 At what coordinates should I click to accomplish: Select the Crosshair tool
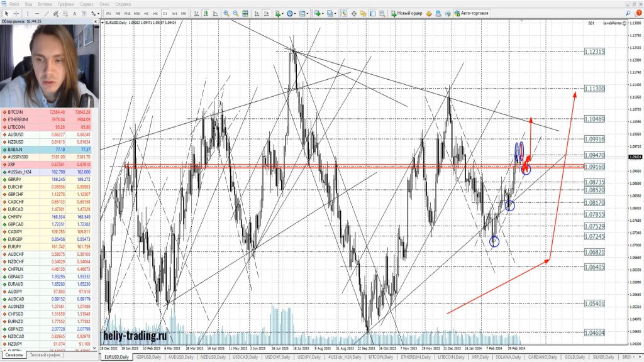tap(16, 13)
